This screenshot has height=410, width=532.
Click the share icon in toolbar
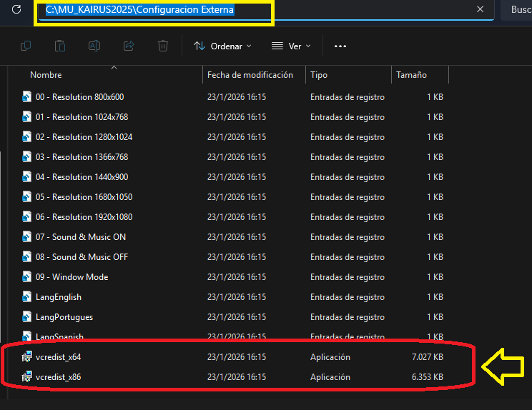129,46
